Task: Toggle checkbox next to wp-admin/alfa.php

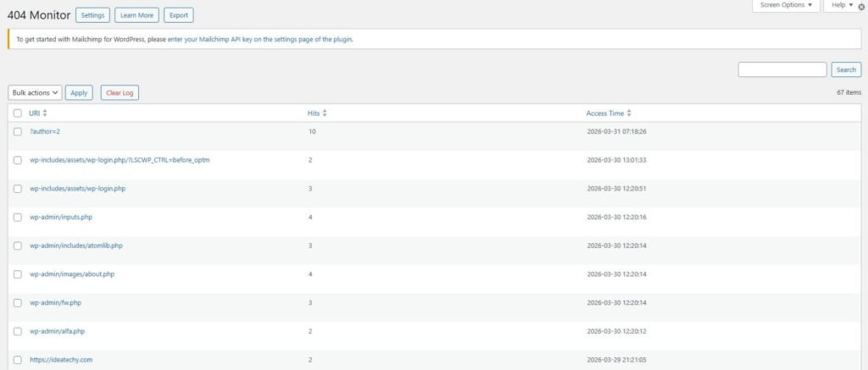Action: [18, 331]
